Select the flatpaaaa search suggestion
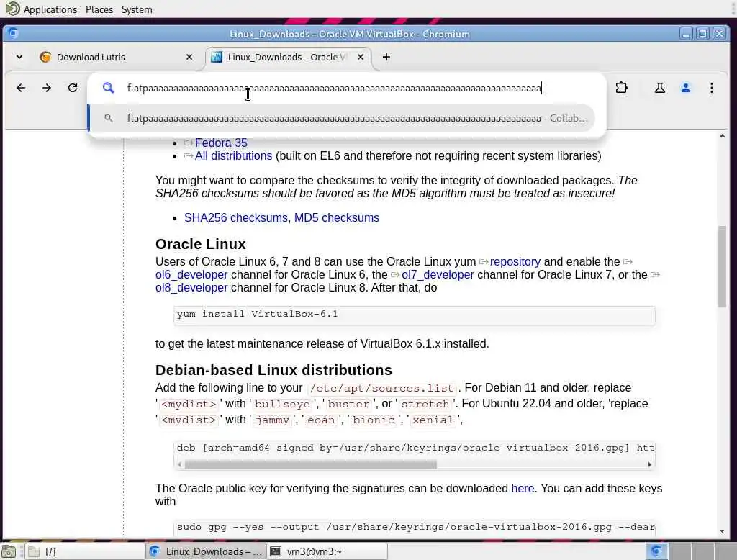 pos(341,118)
